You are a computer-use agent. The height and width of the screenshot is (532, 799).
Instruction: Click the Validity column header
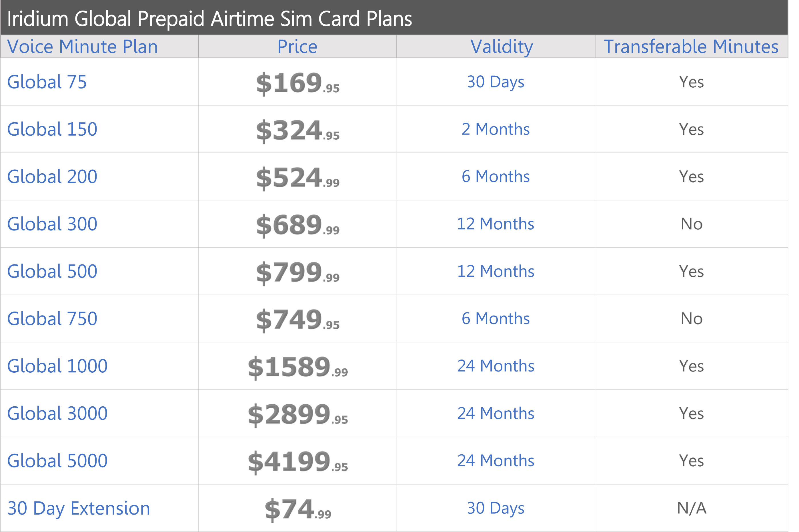pyautogui.click(x=502, y=47)
